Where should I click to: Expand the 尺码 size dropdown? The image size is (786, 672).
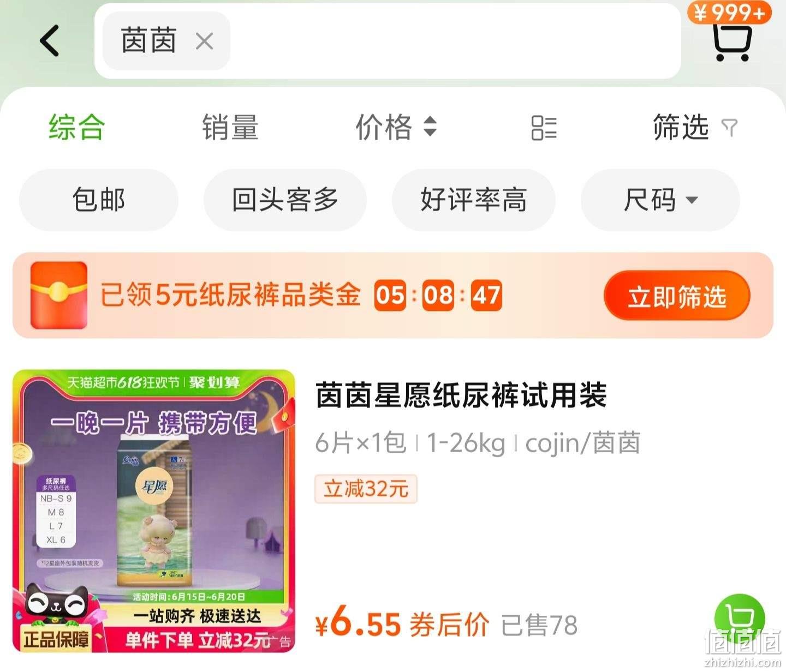pos(660,200)
